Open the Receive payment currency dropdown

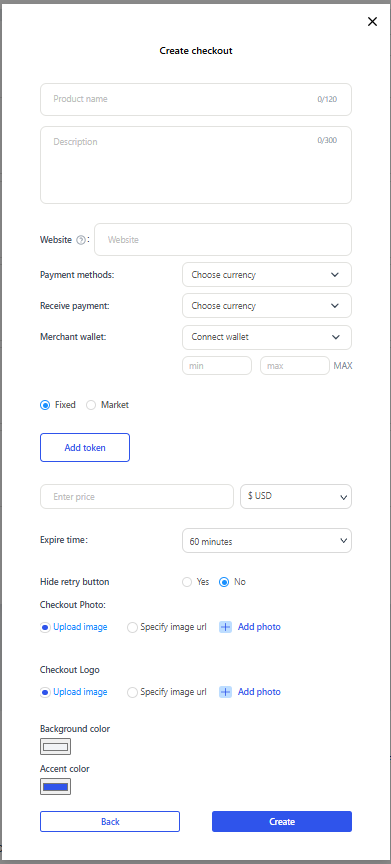(267, 306)
